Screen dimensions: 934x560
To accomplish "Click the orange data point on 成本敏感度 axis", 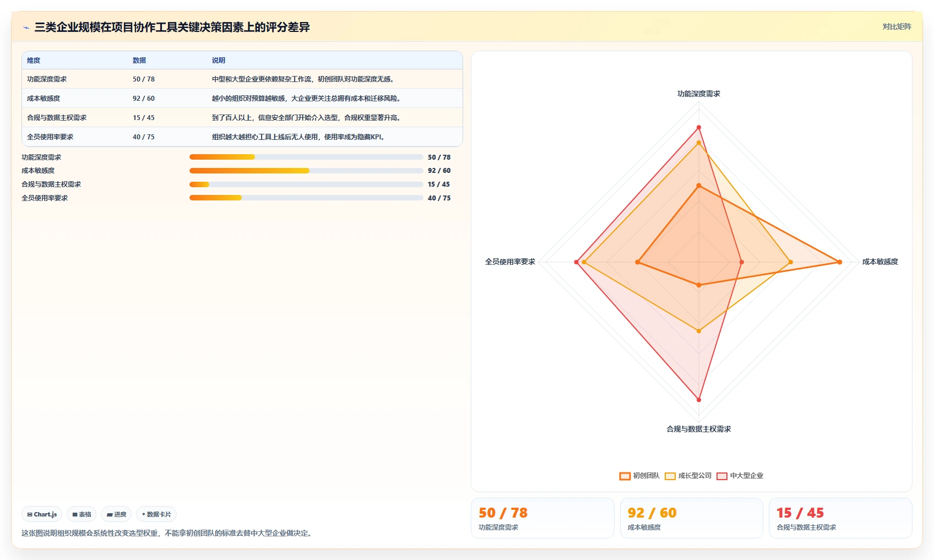I will [840, 262].
